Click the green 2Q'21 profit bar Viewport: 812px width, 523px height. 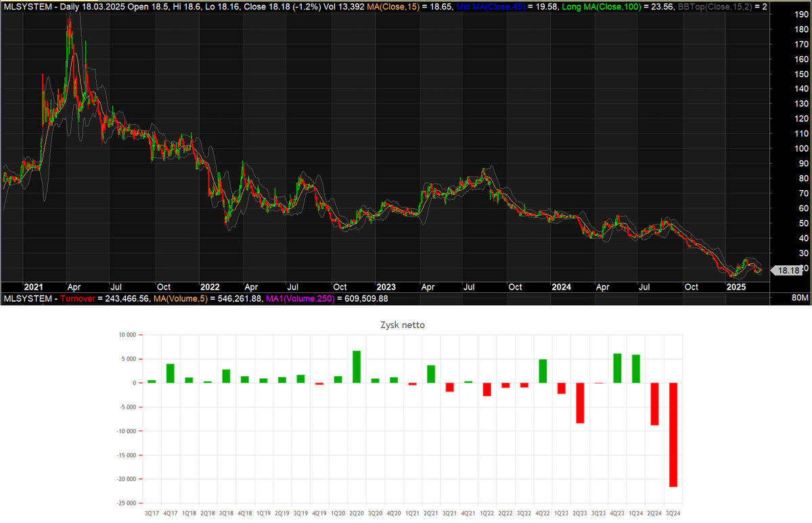click(x=431, y=374)
